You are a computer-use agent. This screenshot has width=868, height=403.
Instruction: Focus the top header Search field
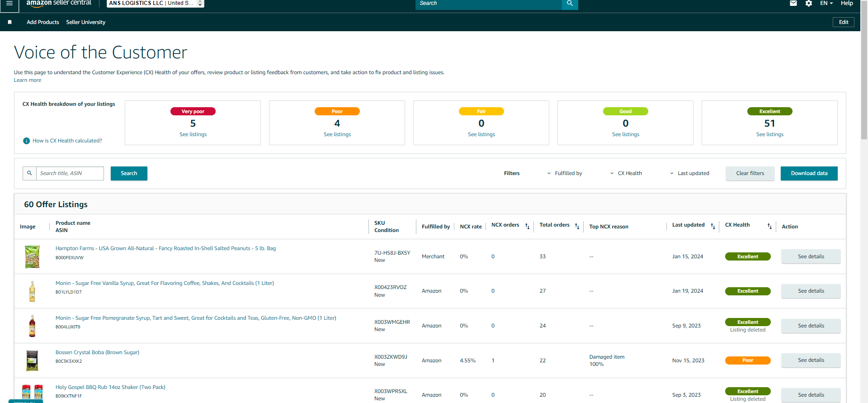[x=488, y=4]
